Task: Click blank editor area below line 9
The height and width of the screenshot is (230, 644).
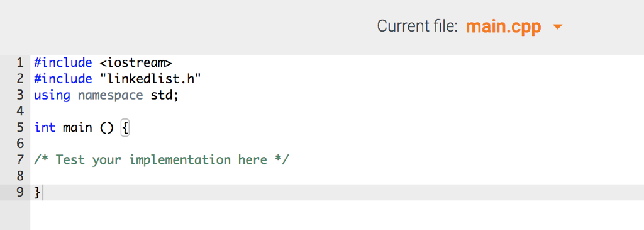Action: click(x=337, y=215)
